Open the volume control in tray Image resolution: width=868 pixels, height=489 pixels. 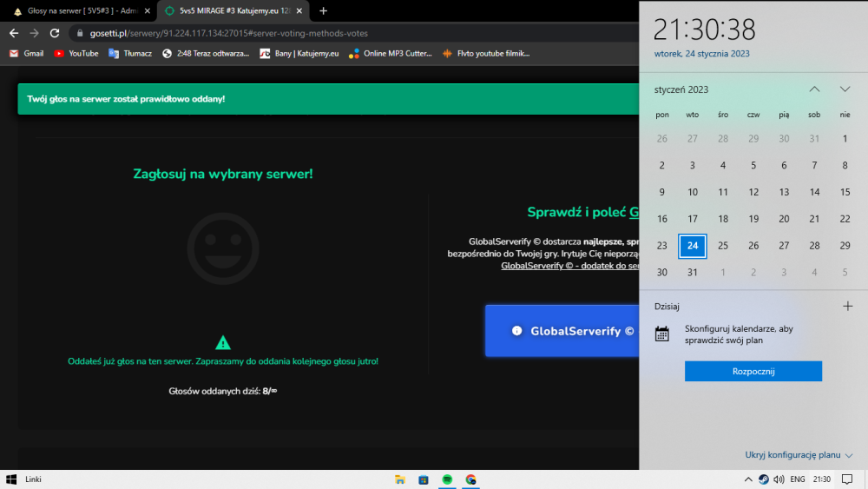coord(779,479)
